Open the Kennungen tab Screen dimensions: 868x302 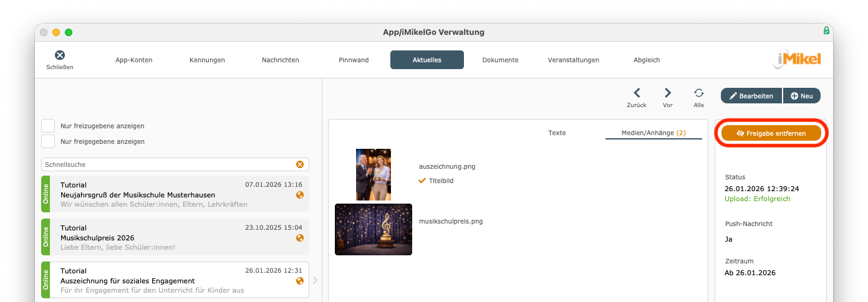207,60
